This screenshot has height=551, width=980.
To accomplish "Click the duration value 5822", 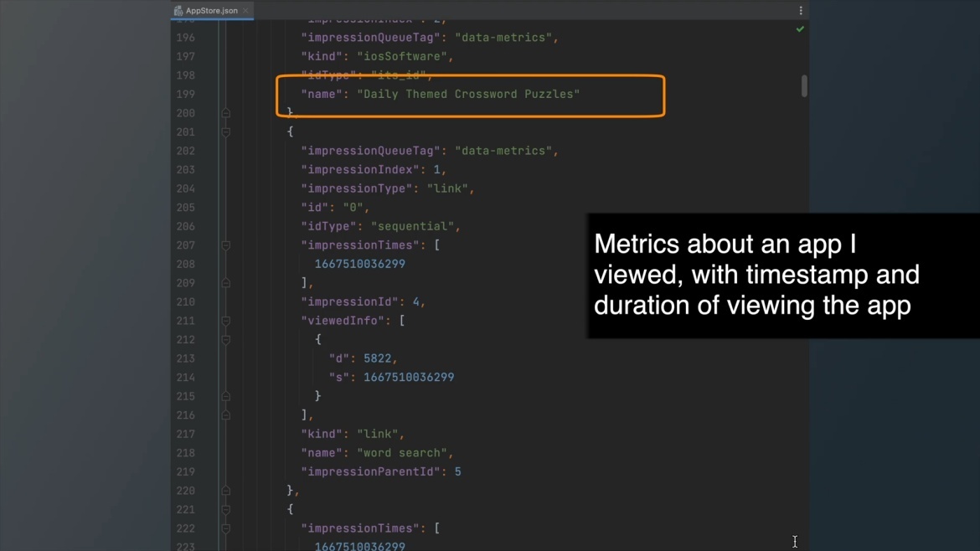I will tap(378, 358).
